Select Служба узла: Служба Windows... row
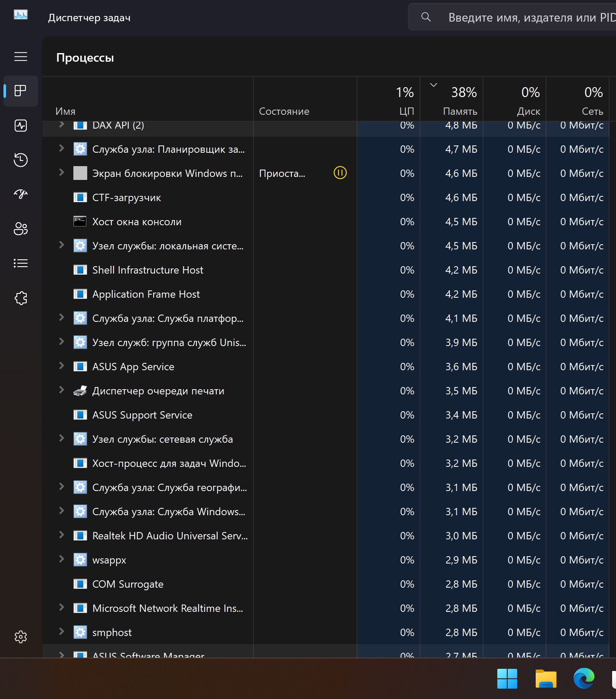The width and height of the screenshot is (616, 699). point(326,512)
